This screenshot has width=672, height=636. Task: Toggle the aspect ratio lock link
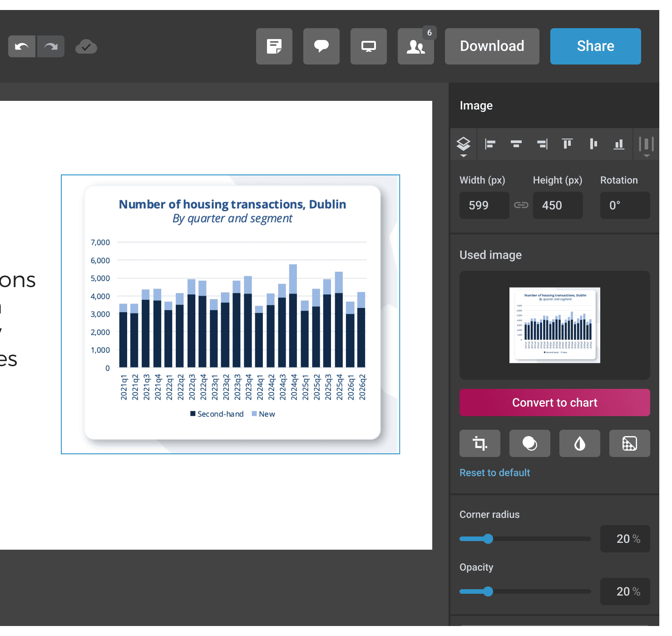521,205
